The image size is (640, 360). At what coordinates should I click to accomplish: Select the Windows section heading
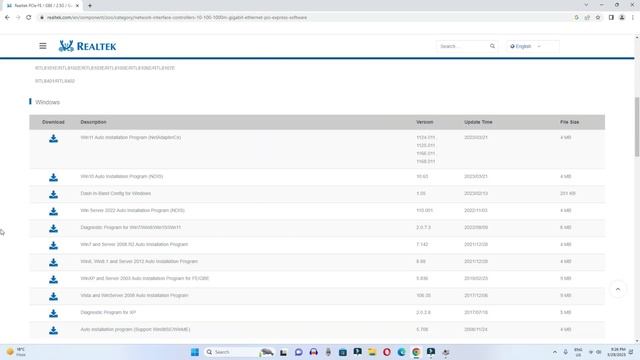pyautogui.click(x=47, y=102)
